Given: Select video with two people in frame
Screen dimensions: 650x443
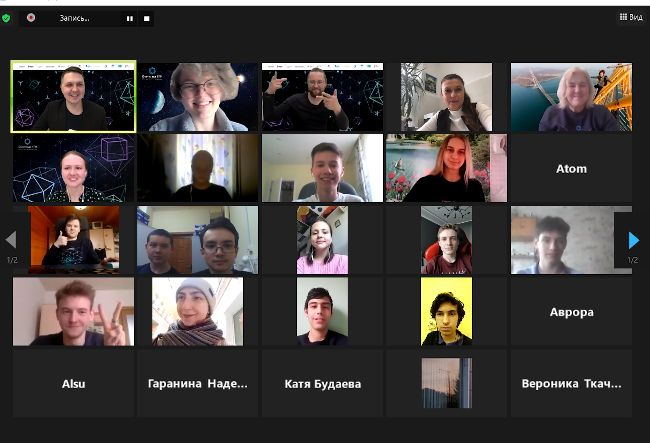Looking at the screenshot, I should click(198, 240).
